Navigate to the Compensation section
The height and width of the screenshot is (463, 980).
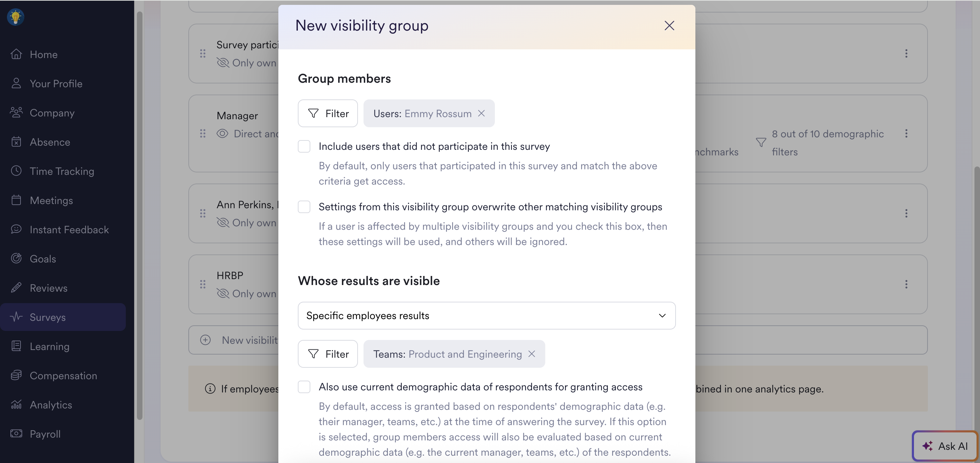63,375
